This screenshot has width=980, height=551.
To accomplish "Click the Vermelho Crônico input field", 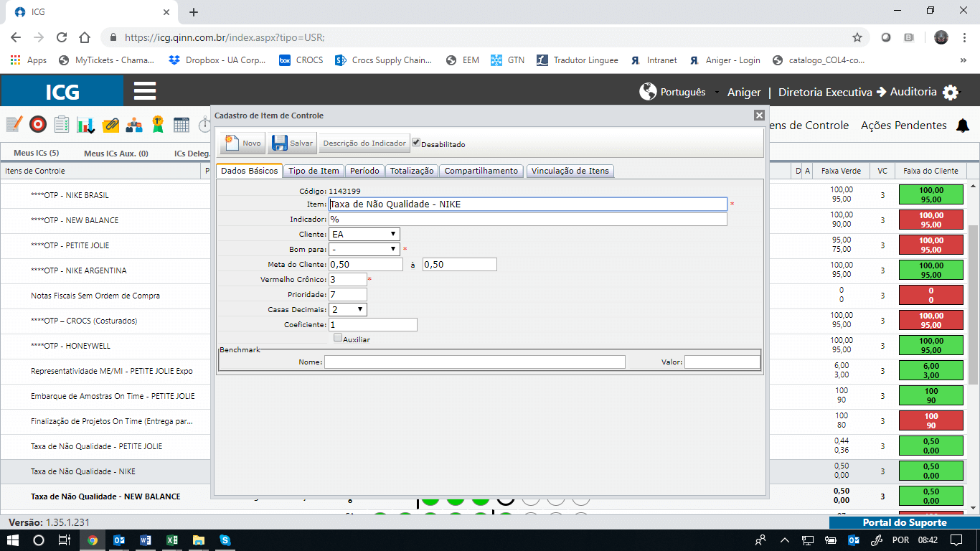I will pos(348,279).
